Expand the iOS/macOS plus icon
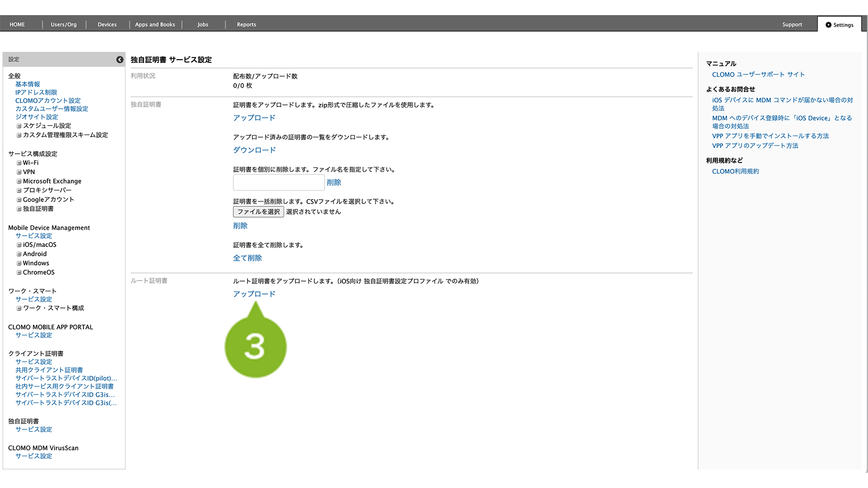The height and width of the screenshot is (488, 868). click(x=19, y=245)
